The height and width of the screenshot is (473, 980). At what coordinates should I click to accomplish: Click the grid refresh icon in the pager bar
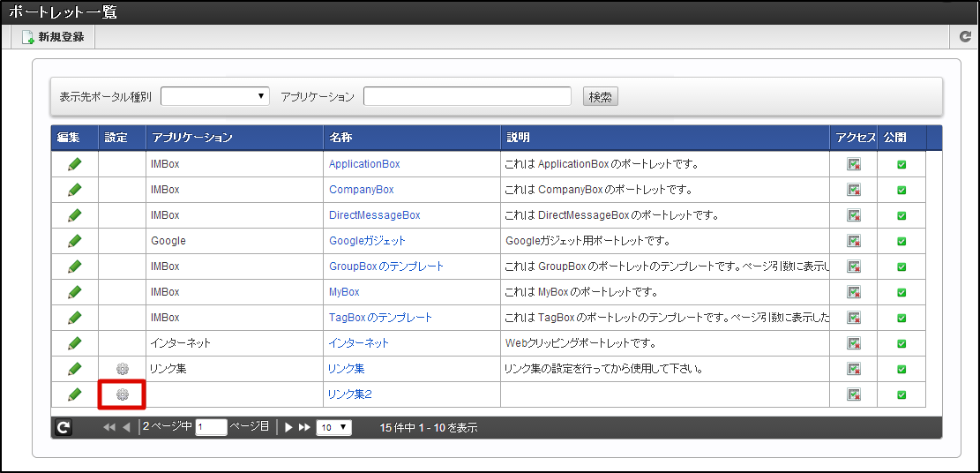[x=64, y=427]
